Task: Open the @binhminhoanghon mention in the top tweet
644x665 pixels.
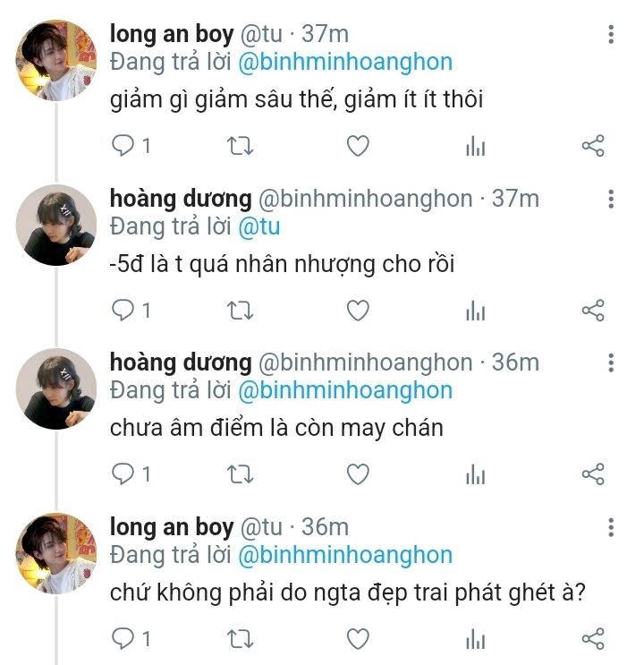Action: (345, 62)
